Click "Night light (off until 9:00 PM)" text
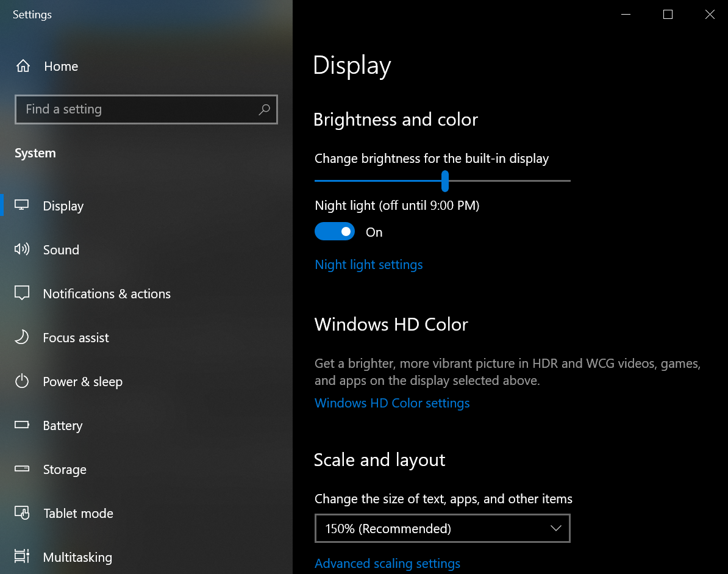Viewport: 728px width, 574px height. pyautogui.click(x=397, y=206)
